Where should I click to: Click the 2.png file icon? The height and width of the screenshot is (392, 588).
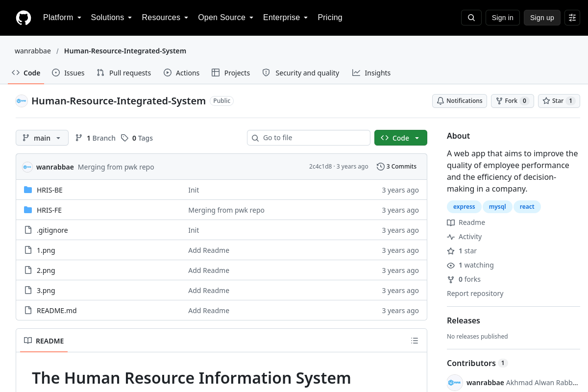click(x=28, y=270)
